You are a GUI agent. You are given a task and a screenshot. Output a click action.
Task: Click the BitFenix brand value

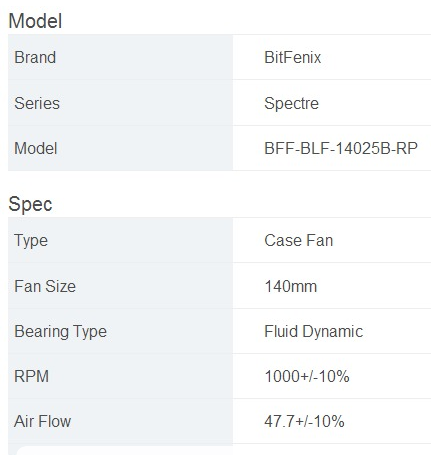[292, 57]
